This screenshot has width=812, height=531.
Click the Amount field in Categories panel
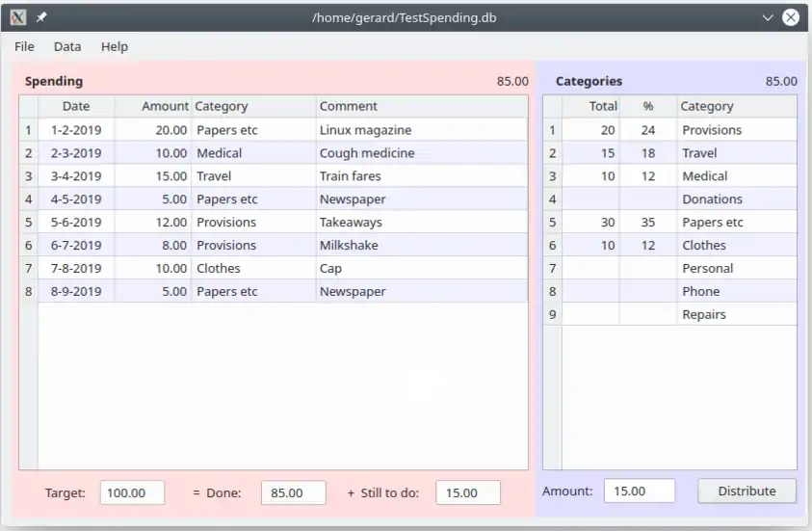click(637, 491)
